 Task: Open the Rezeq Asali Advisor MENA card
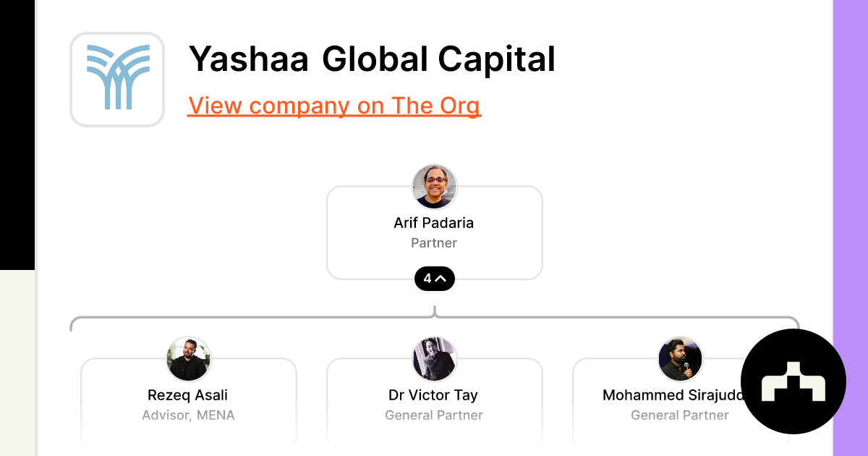188,404
